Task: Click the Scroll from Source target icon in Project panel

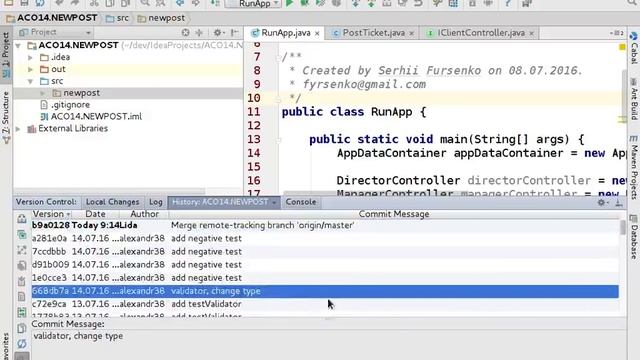Action: coord(185,32)
